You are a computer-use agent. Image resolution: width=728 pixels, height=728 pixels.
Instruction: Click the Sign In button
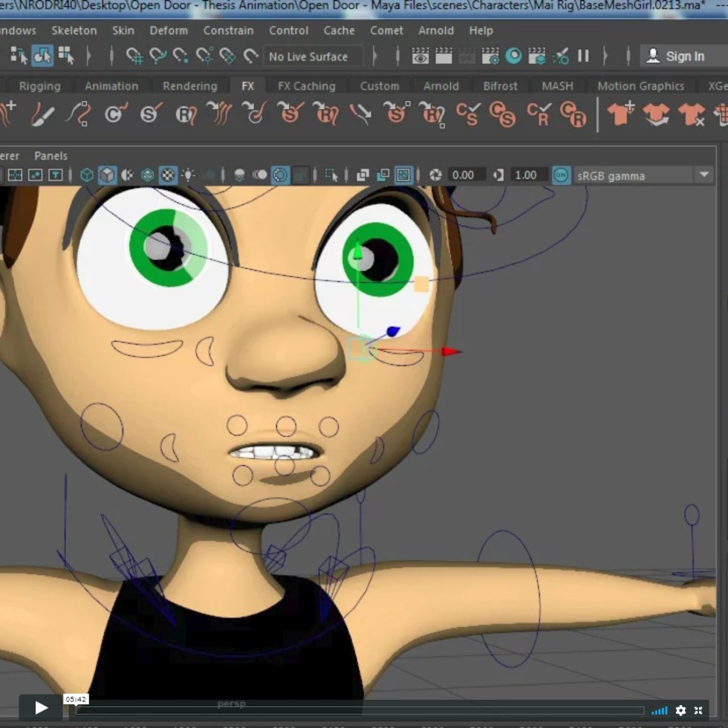coord(675,56)
